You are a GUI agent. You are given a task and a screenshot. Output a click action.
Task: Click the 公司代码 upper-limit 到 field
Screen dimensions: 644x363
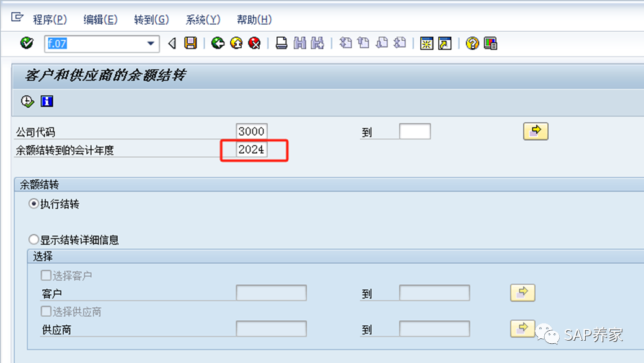pyautogui.click(x=415, y=131)
